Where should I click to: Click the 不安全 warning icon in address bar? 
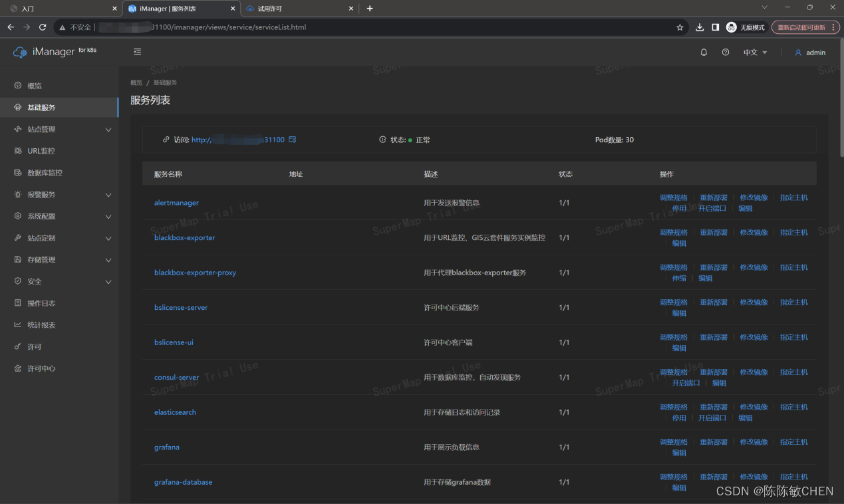pos(63,27)
